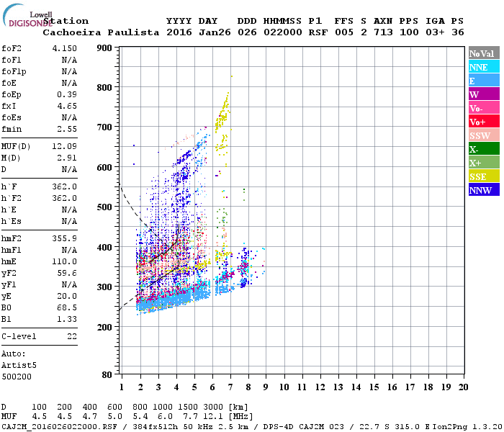Click the 500 km height axis label
This screenshot has height=432, width=504.
click(x=104, y=207)
